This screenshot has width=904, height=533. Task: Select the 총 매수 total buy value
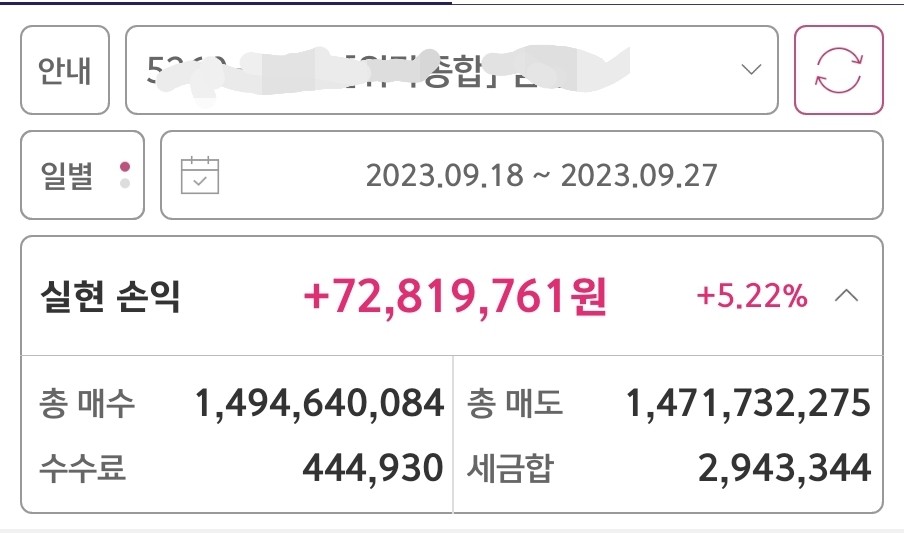tap(319, 403)
